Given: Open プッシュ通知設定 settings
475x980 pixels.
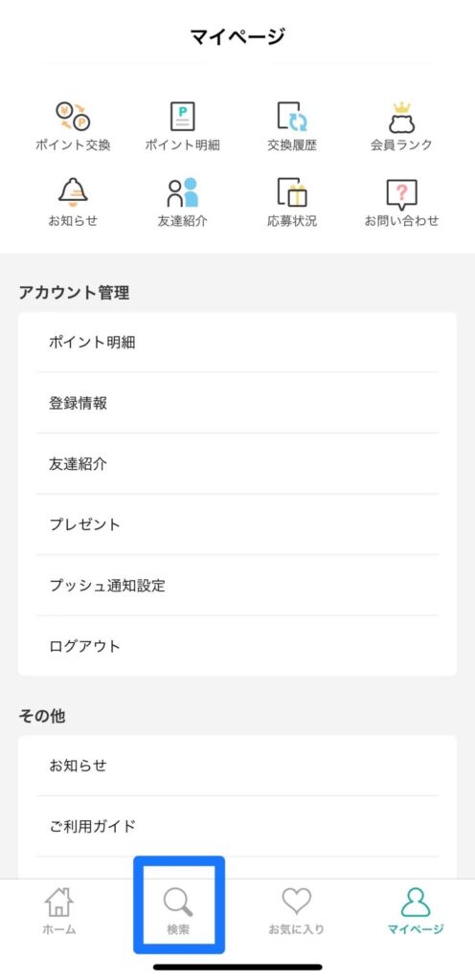Looking at the screenshot, I should pyautogui.click(x=237, y=585).
